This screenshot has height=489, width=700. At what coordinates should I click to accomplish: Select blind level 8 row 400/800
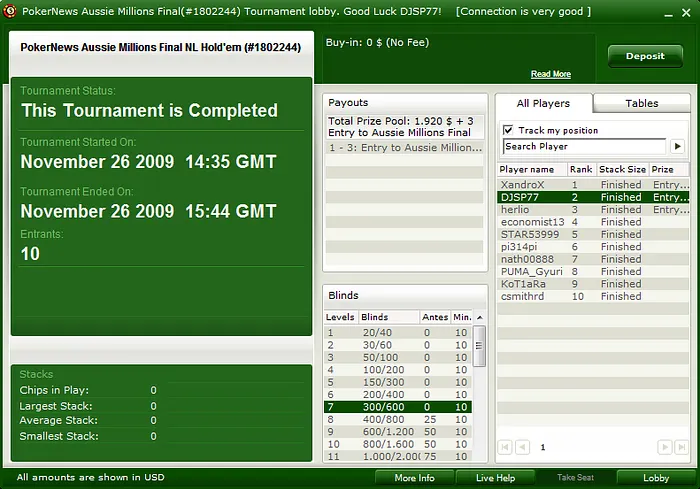[398, 419]
